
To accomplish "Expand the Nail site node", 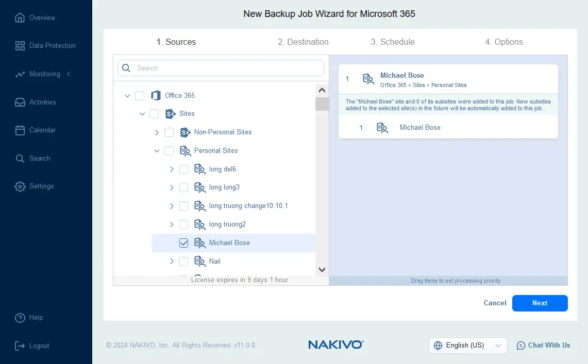I will 172,262.
